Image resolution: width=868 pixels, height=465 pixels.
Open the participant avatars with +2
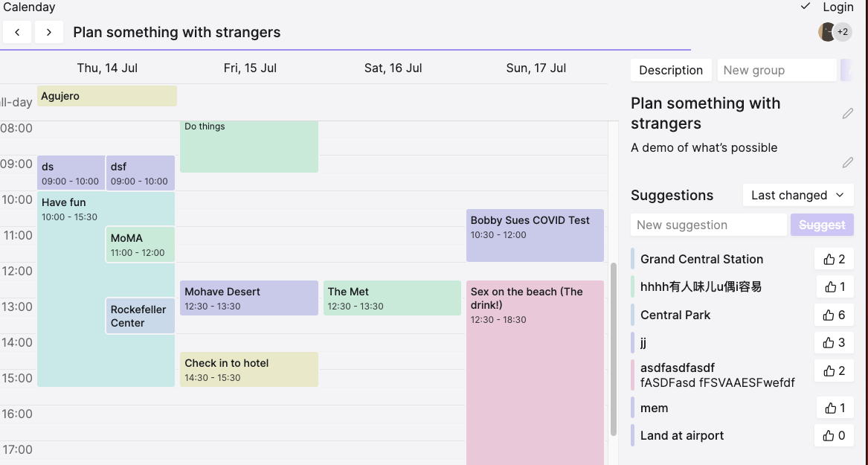point(835,32)
